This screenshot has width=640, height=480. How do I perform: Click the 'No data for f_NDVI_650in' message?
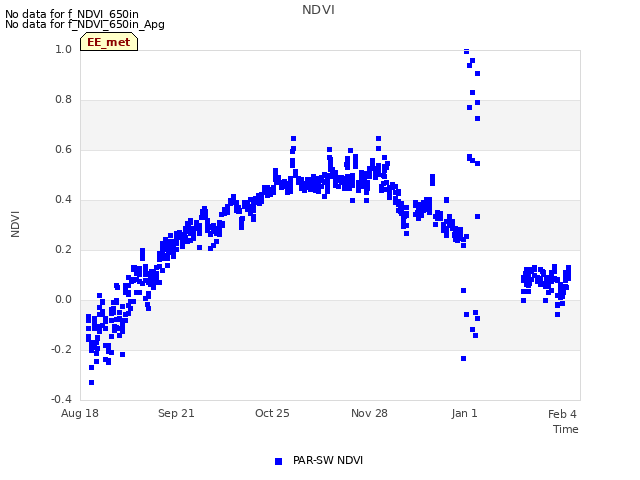(x=72, y=14)
